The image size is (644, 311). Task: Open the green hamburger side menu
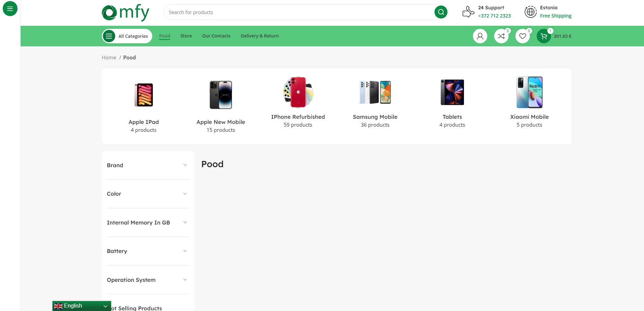coord(10,9)
